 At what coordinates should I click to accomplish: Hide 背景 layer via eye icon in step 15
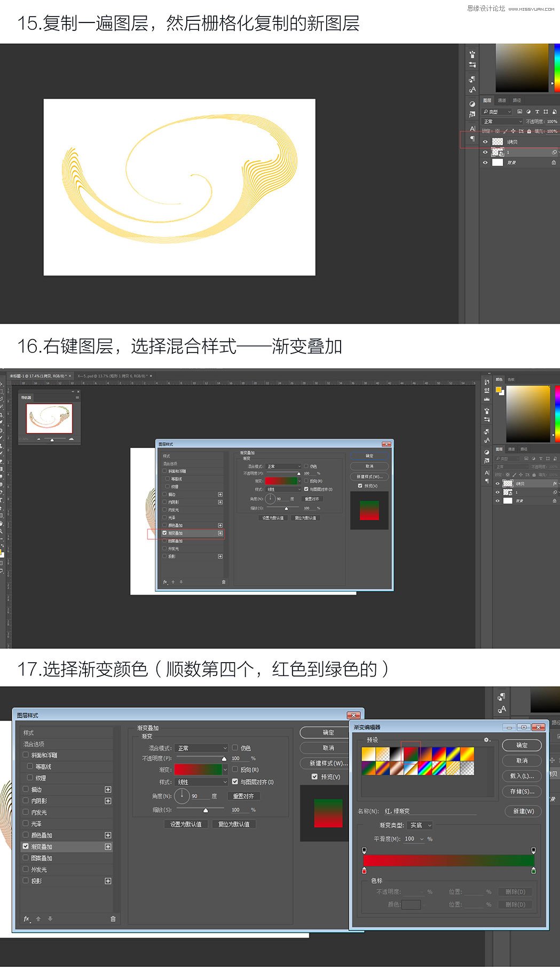485,162
